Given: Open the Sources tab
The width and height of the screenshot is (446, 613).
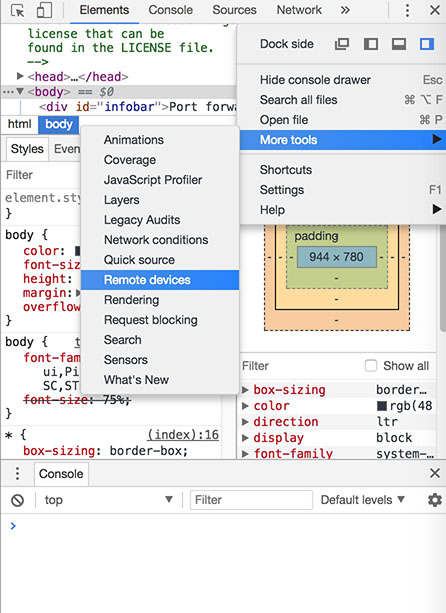Looking at the screenshot, I should [x=234, y=10].
